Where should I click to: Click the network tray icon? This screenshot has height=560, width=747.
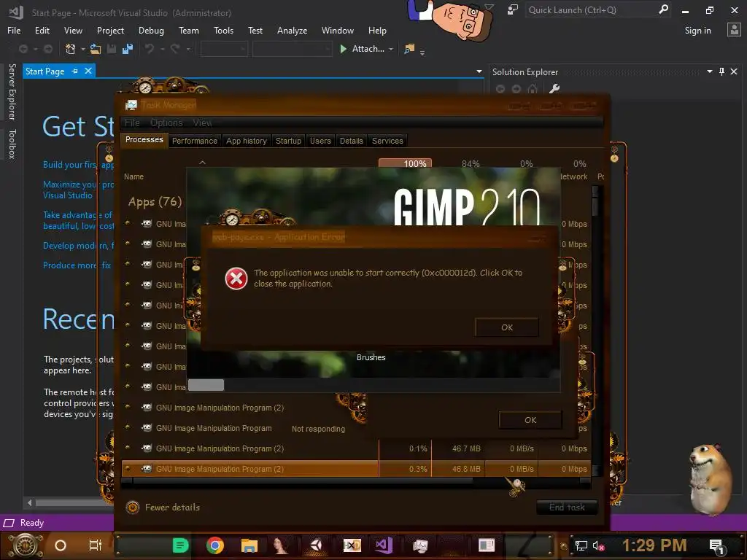click(x=581, y=545)
